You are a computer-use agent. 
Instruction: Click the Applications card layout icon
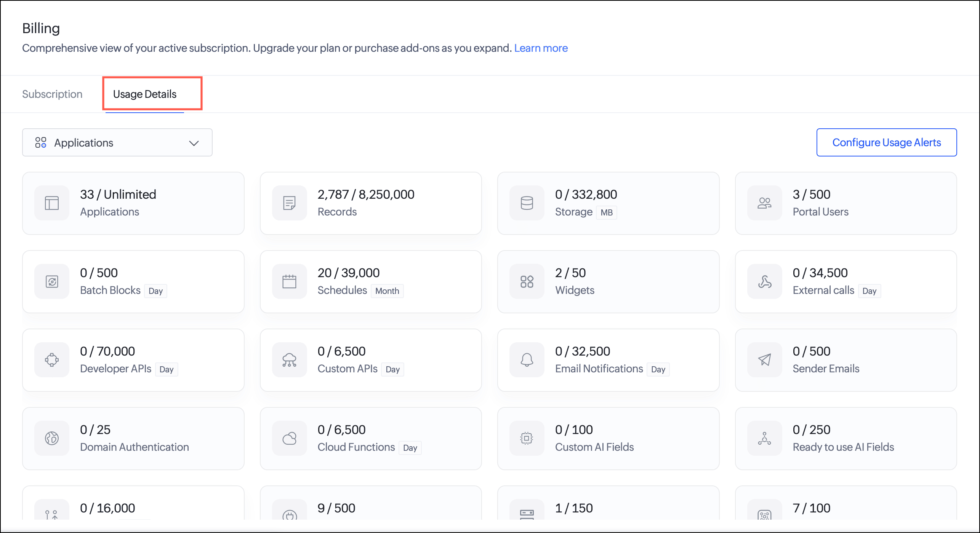(x=52, y=203)
